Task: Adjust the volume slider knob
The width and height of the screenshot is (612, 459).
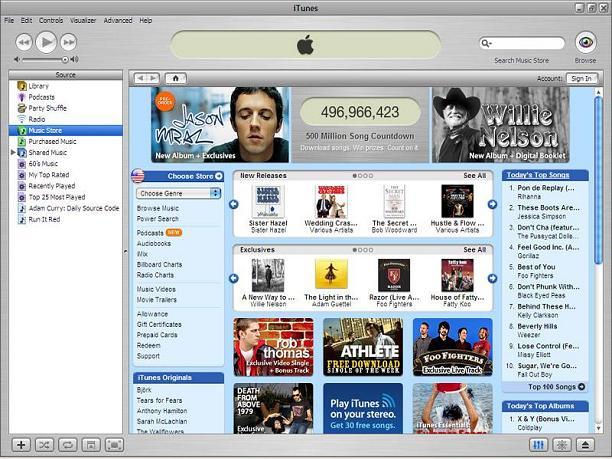Action: pyautogui.click(x=65, y=59)
